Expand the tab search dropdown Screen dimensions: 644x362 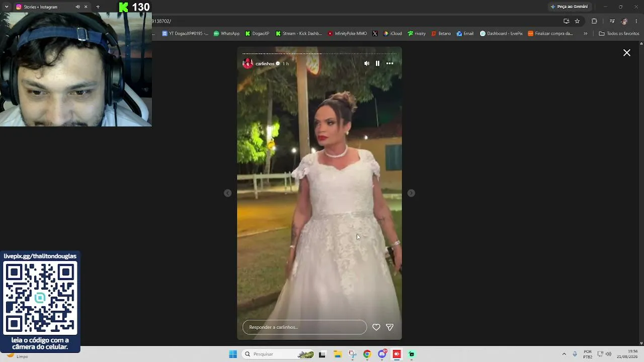click(7, 7)
